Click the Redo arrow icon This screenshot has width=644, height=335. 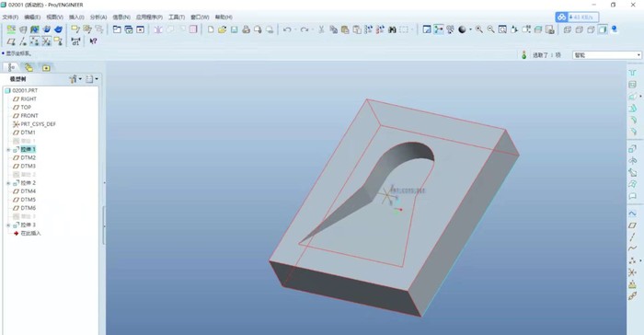tap(305, 29)
